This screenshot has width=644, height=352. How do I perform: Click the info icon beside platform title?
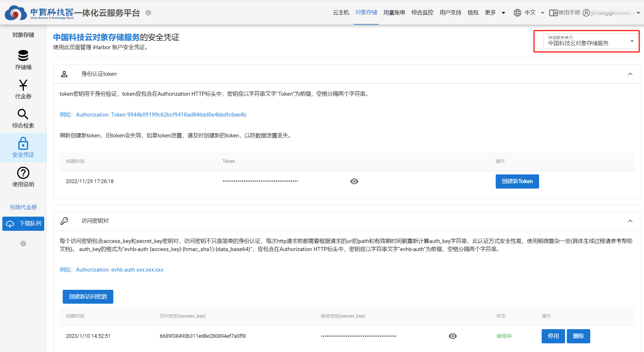148,13
